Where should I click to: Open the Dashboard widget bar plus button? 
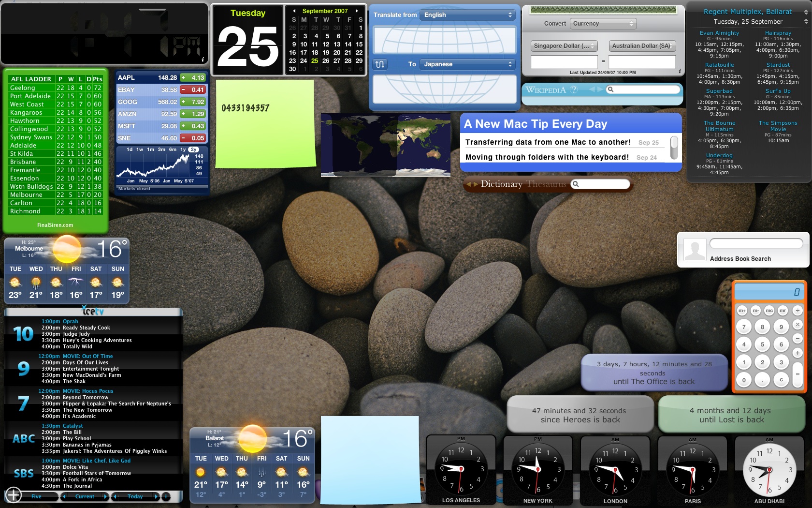pyautogui.click(x=14, y=495)
